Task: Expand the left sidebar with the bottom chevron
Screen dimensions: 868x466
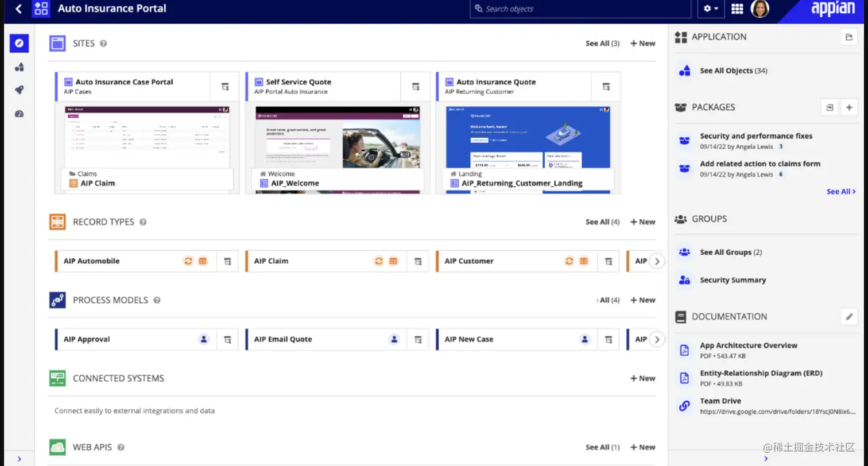Action: (19, 459)
